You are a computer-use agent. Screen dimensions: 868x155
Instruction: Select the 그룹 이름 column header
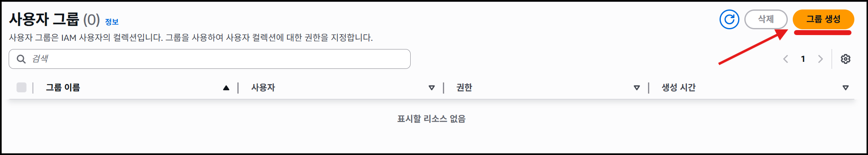tap(63, 87)
